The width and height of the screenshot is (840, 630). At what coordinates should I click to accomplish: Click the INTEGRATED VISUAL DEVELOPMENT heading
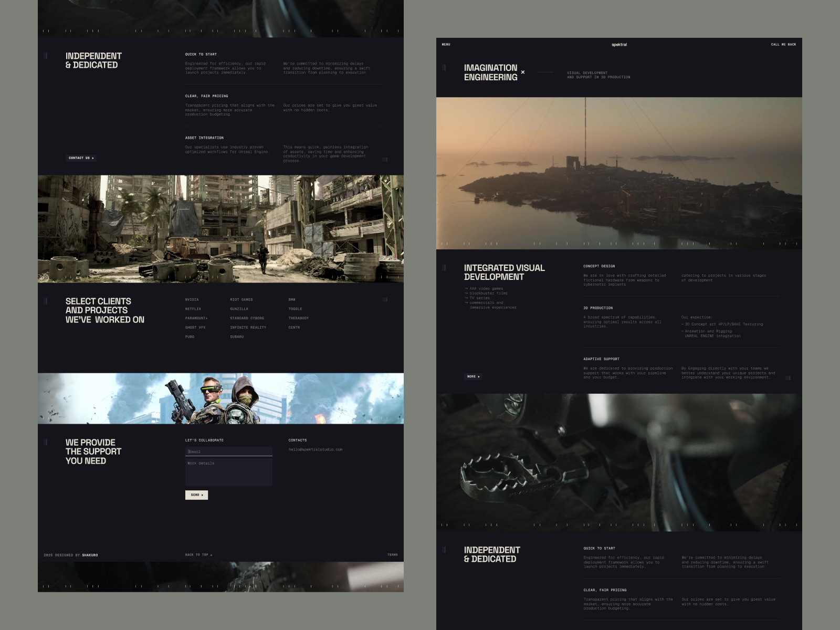click(x=504, y=272)
